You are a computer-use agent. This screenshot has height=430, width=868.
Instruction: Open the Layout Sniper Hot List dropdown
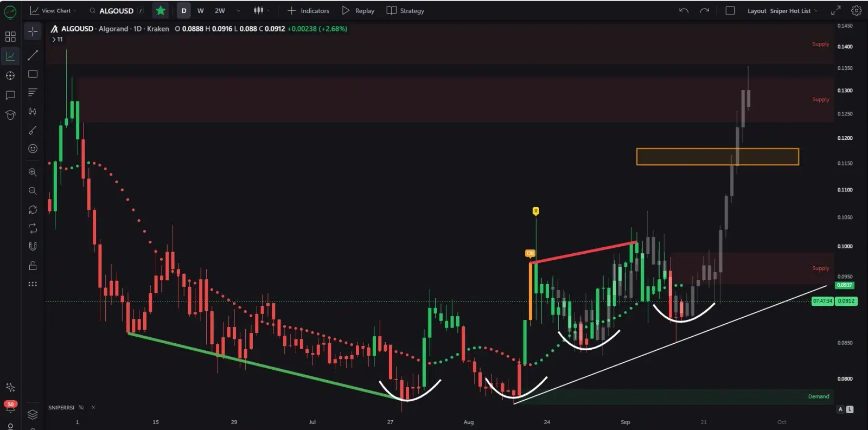coord(782,10)
